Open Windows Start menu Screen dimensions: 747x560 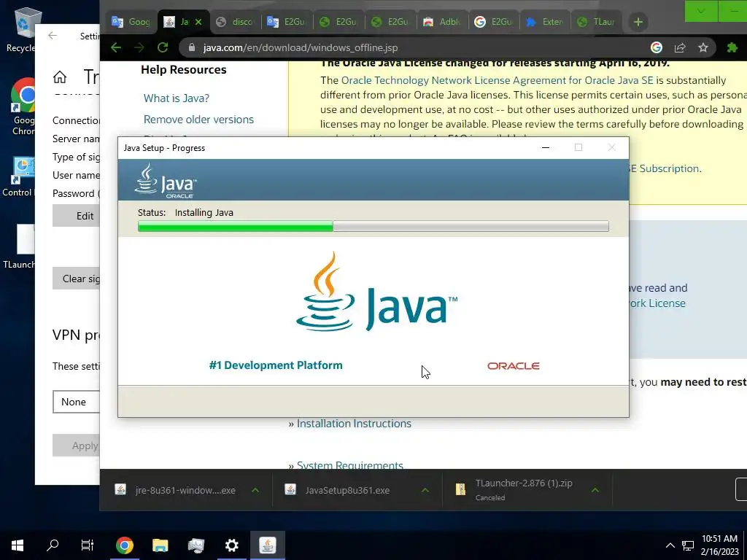click(x=18, y=545)
